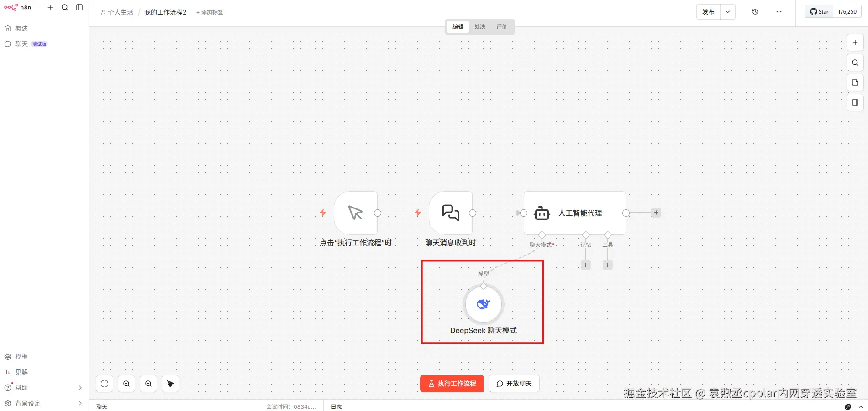Viewport: 868px width, 411px height.
Task: Switch to the 编辑 tab
Action: (x=458, y=27)
